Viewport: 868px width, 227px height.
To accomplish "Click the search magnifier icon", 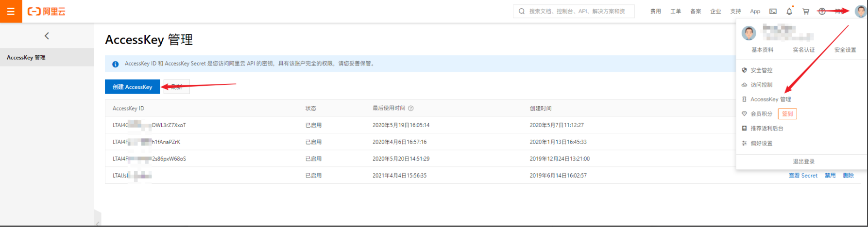I will click(x=522, y=11).
